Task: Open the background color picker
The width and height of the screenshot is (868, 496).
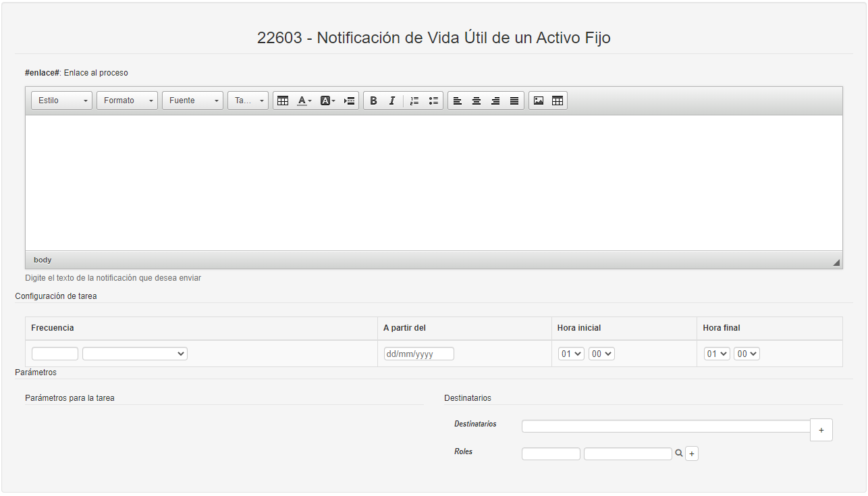Action: (x=327, y=101)
